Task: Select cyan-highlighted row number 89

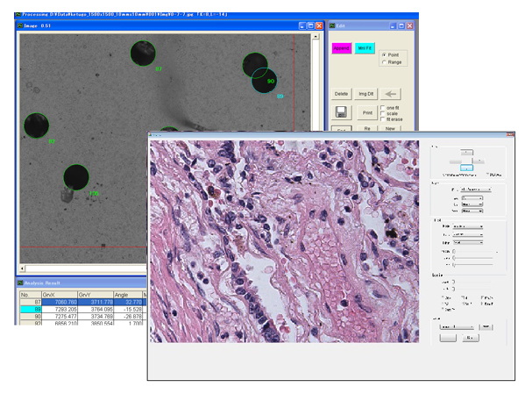Action: pyautogui.click(x=31, y=310)
